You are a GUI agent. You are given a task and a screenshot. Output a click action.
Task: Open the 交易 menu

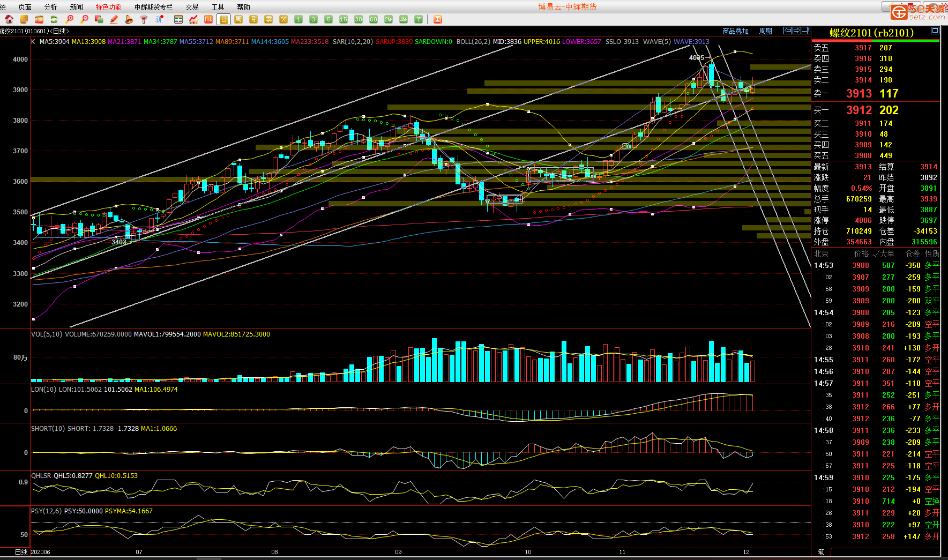click(x=192, y=7)
